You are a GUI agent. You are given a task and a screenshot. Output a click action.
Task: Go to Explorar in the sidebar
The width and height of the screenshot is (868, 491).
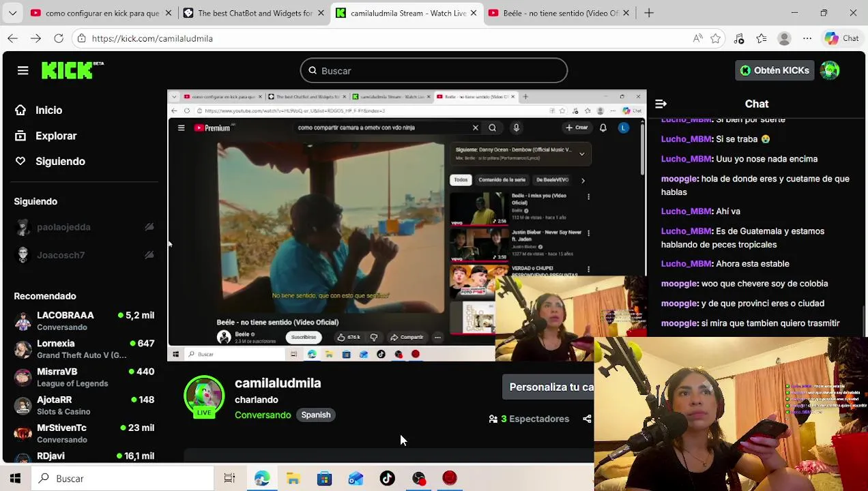(56, 136)
